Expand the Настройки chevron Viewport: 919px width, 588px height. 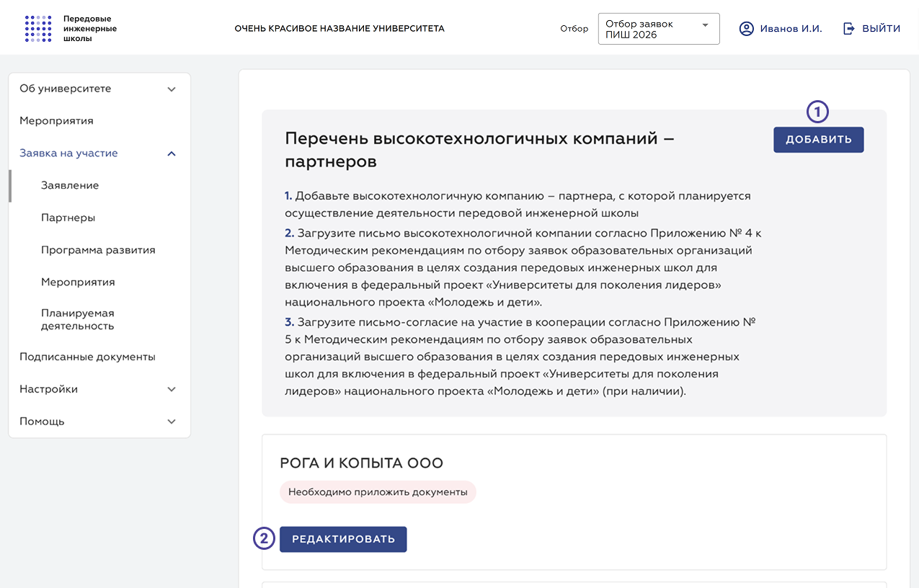(172, 389)
